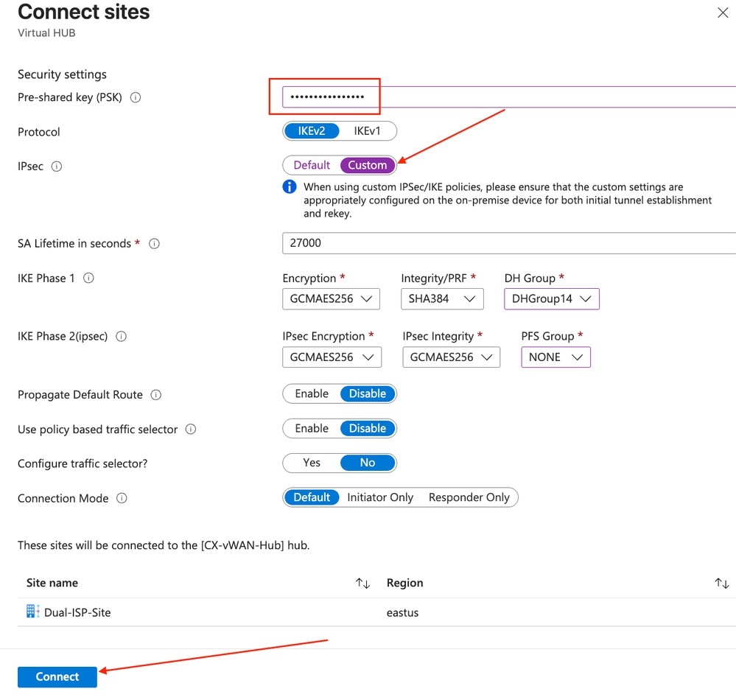This screenshot has height=700, width=736.
Task: Click the Pre-shared key input field
Action: [x=509, y=97]
